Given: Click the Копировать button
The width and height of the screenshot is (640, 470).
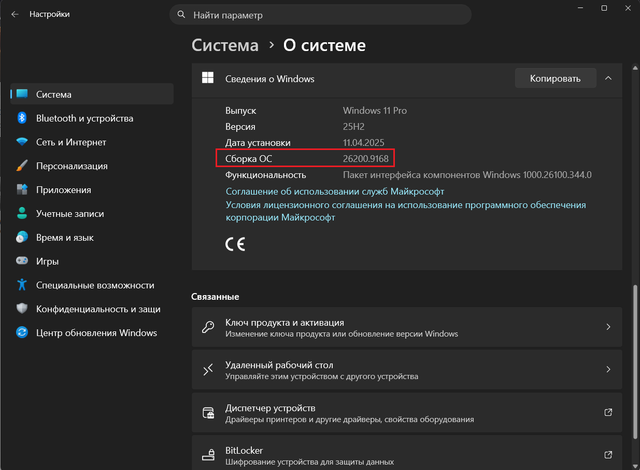Looking at the screenshot, I should [555, 78].
